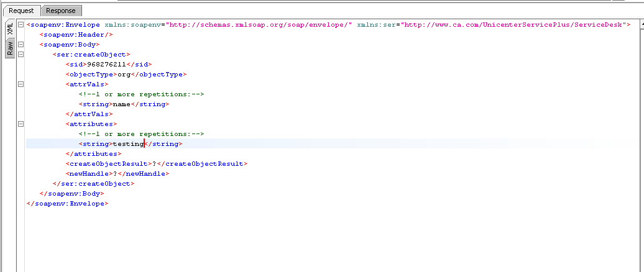Viewport: 644px width, 272px height.
Task: Click the ServiceDesk namespace URL
Action: click(513, 25)
